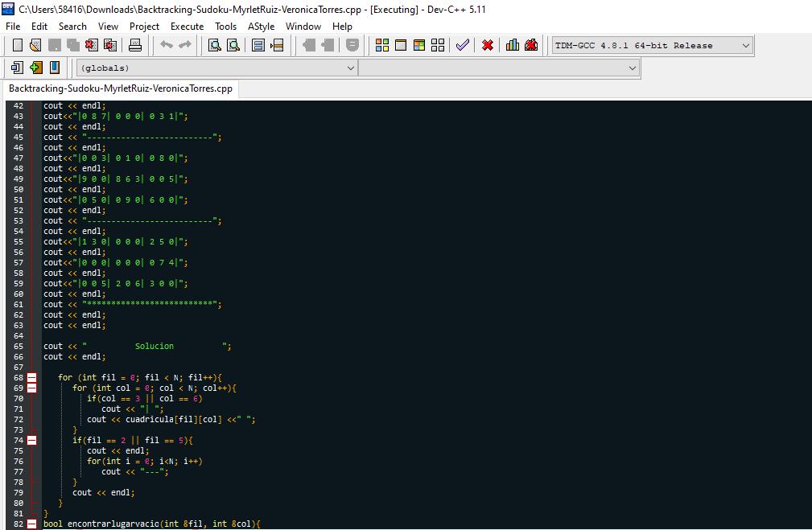Open the TDM-GCC 4.8.1 compiler dropdown
Screen dimensions: 812x530
(653, 46)
